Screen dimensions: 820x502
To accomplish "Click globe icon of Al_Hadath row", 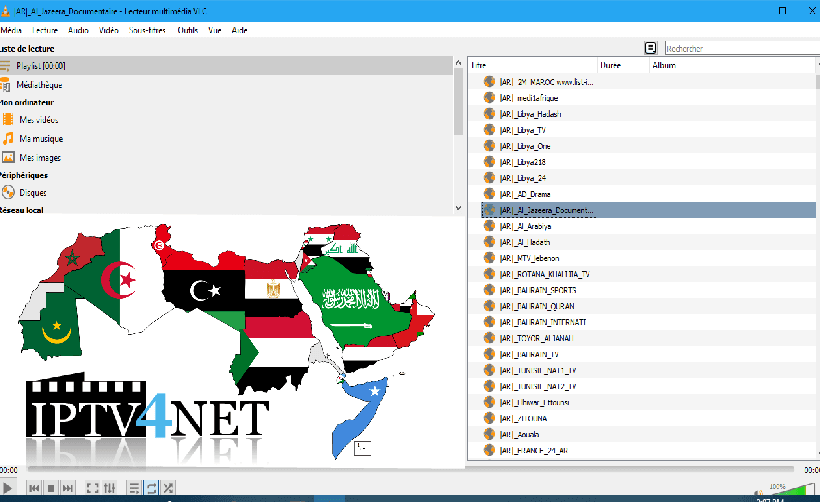I will click(489, 242).
